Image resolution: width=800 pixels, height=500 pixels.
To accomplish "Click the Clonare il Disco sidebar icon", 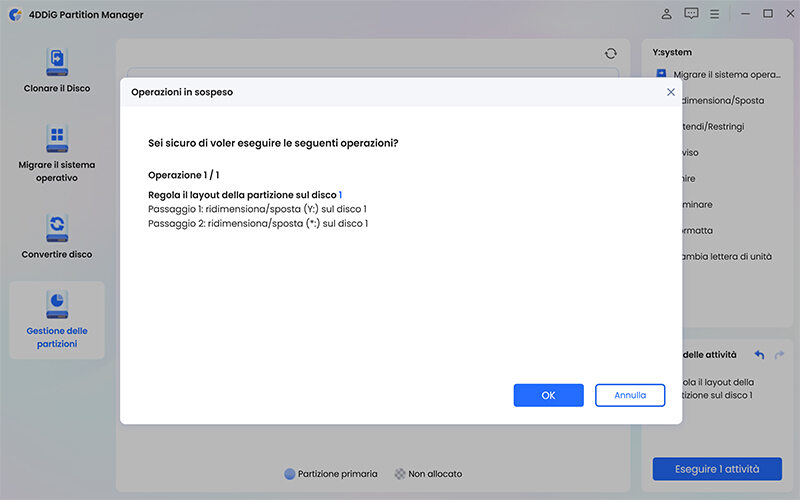I will (x=57, y=63).
